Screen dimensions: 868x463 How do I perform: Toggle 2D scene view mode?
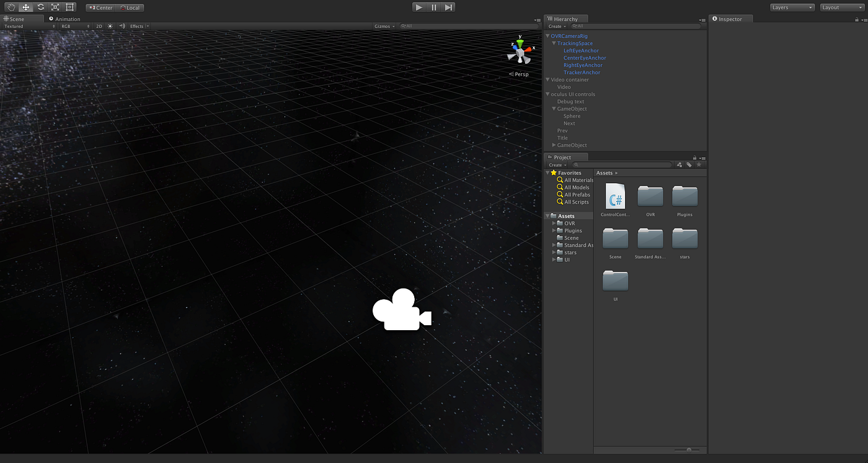[x=99, y=26]
